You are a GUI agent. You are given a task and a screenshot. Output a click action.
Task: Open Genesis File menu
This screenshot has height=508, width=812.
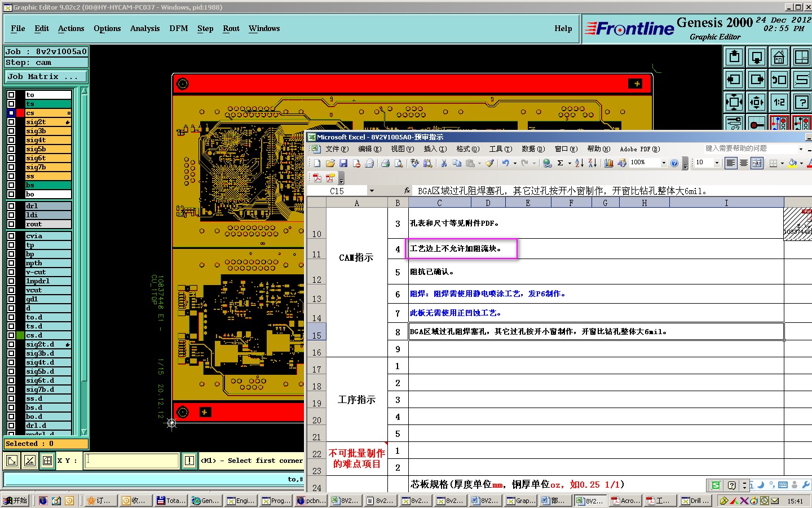pyautogui.click(x=18, y=29)
